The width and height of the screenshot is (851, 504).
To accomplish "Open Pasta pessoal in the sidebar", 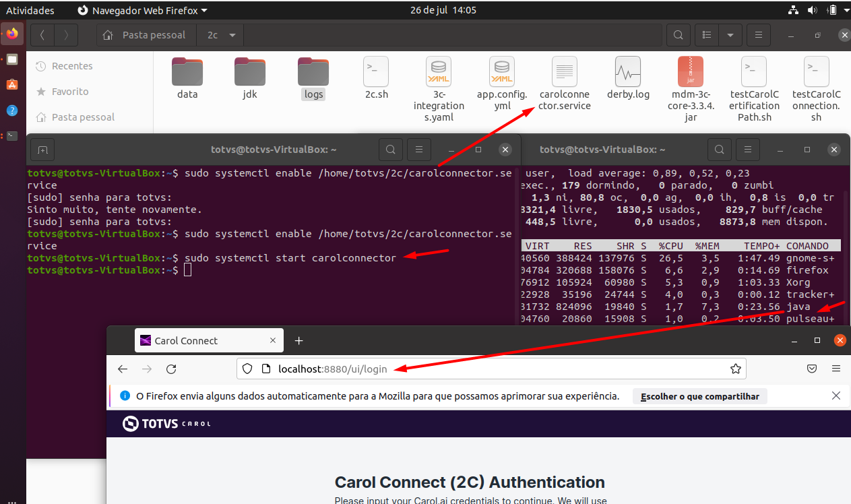I will click(x=83, y=117).
